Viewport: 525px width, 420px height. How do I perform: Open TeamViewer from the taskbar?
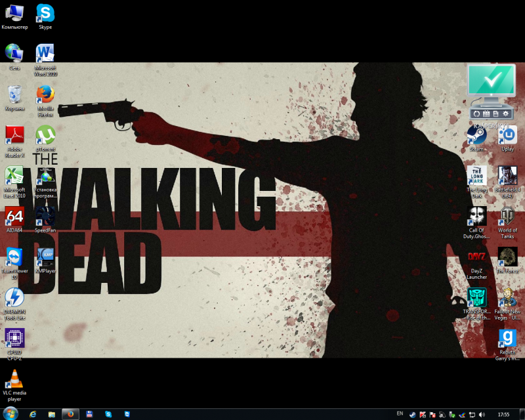(x=127, y=414)
